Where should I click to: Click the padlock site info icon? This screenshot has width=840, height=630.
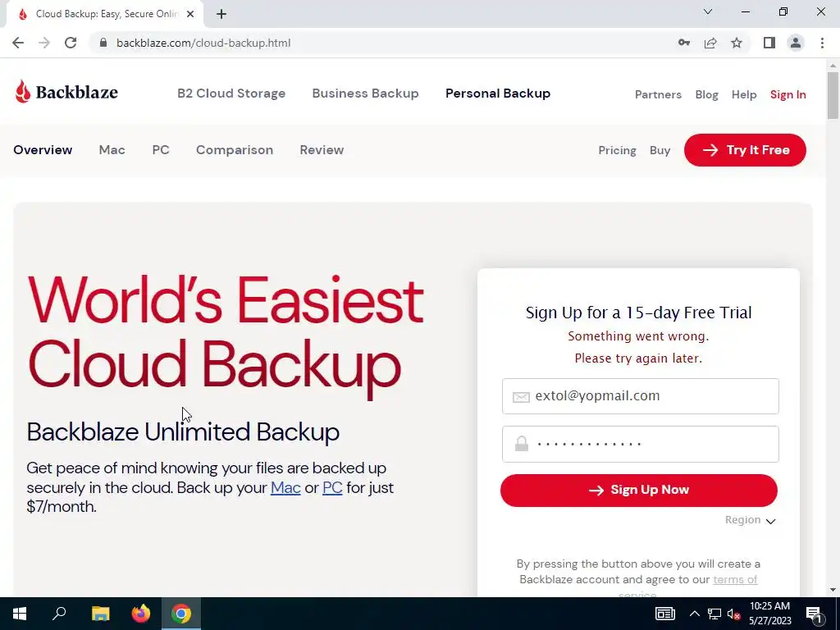click(103, 43)
